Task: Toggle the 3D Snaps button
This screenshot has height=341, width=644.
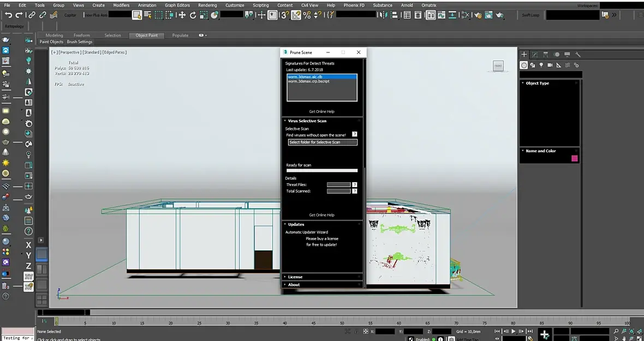Action: 285,15
